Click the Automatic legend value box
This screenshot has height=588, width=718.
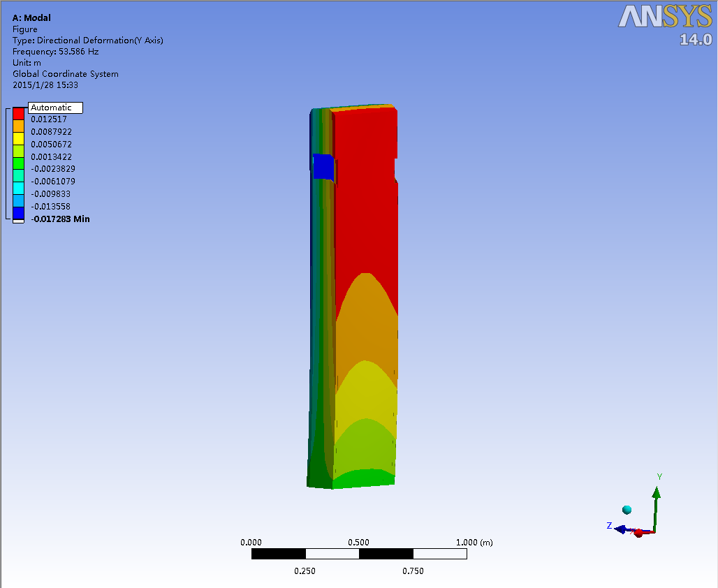(x=55, y=108)
